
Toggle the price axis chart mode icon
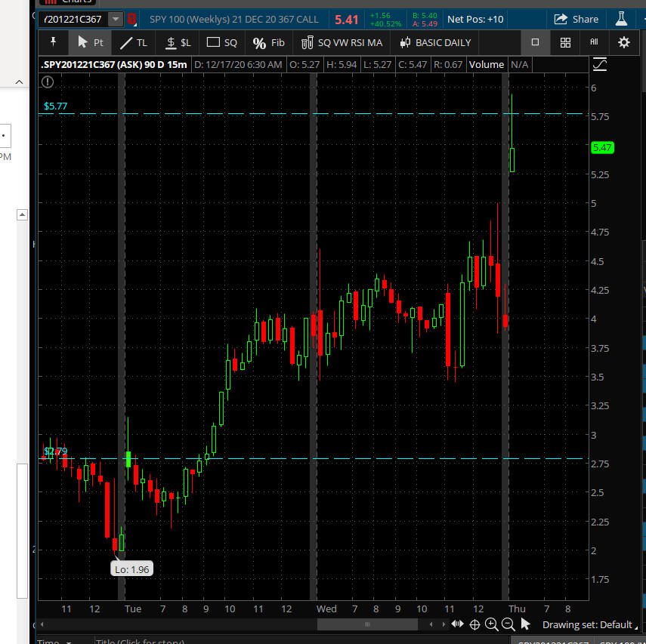600,65
